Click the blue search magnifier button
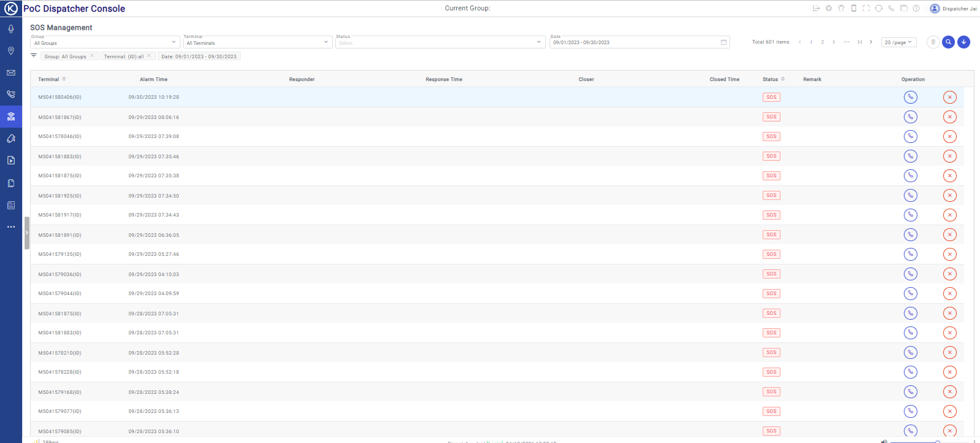The height and width of the screenshot is (443, 980). pyautogui.click(x=949, y=42)
